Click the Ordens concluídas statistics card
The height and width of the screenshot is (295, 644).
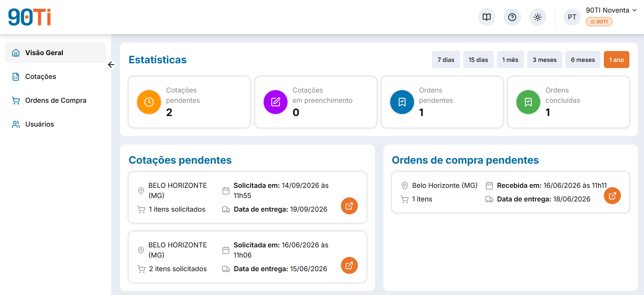point(568,102)
